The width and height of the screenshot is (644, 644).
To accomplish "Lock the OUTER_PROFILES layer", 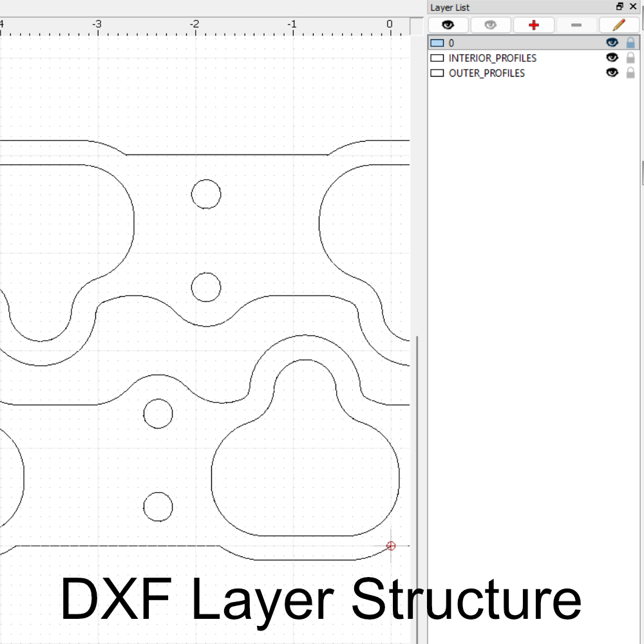I will pyautogui.click(x=631, y=73).
